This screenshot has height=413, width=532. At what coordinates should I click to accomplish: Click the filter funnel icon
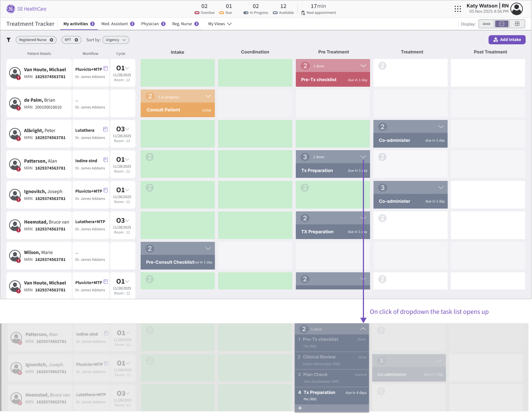[9, 40]
